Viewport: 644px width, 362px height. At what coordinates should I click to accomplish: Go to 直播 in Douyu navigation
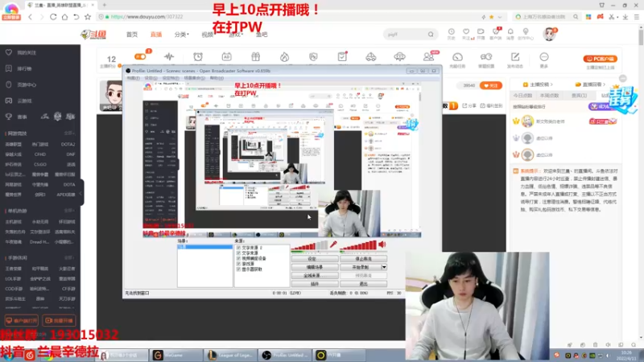tap(156, 35)
